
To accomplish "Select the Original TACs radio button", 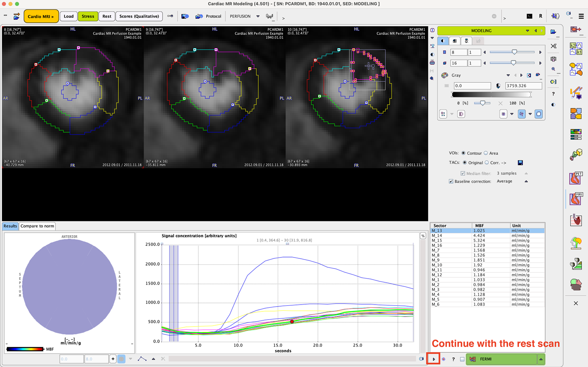I will coord(465,163).
